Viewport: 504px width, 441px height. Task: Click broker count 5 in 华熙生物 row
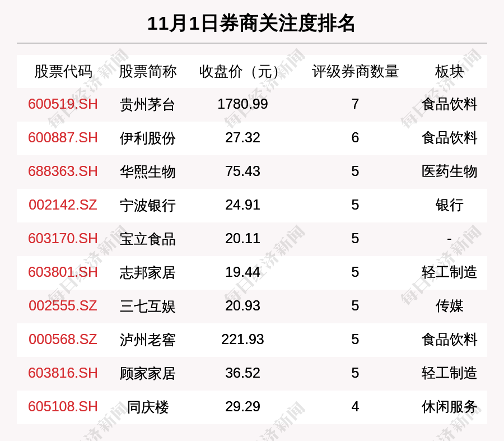coord(355,171)
